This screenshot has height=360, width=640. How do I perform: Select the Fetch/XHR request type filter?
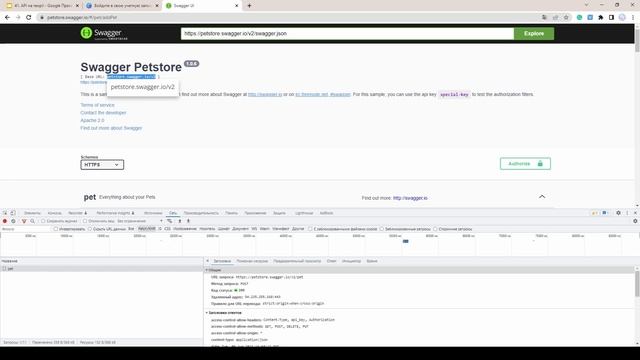[x=147, y=229]
